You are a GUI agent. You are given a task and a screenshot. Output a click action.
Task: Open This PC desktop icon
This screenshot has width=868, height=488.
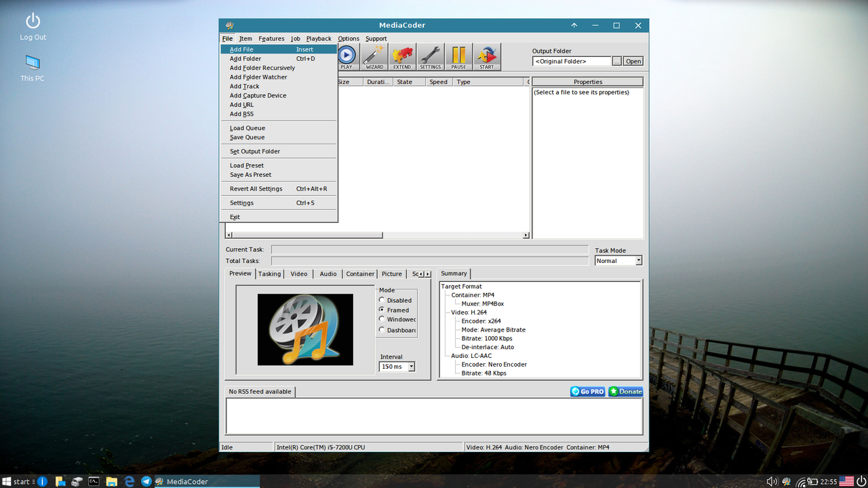(33, 68)
